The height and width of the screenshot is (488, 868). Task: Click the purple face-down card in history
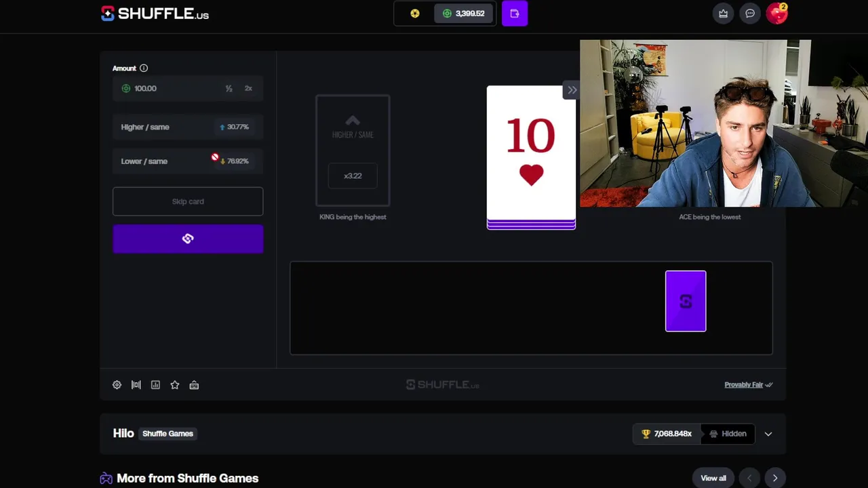[x=686, y=301]
